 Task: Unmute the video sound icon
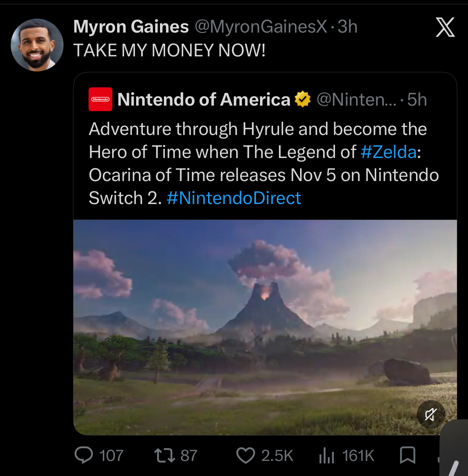point(431,414)
